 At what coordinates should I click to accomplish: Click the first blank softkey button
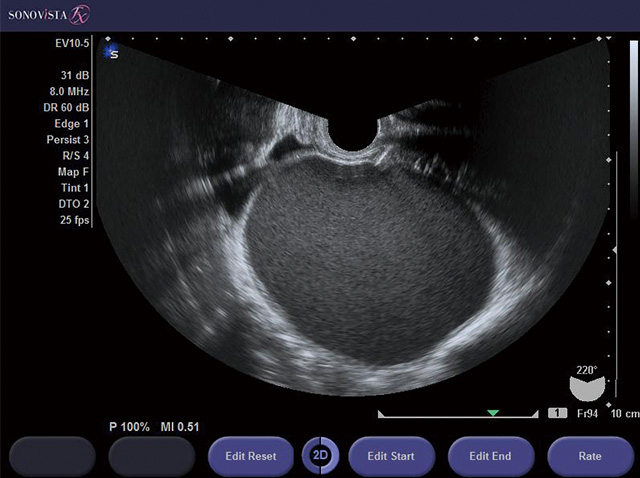51,456
